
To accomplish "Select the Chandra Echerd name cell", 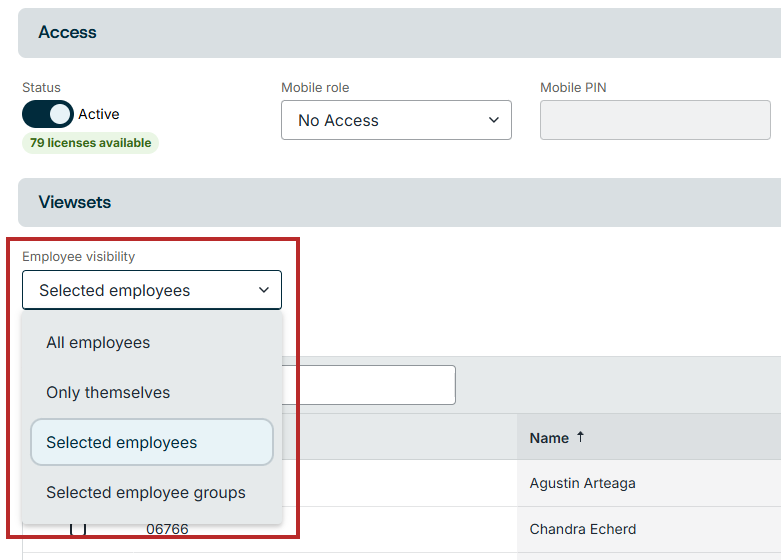I will (x=649, y=529).
